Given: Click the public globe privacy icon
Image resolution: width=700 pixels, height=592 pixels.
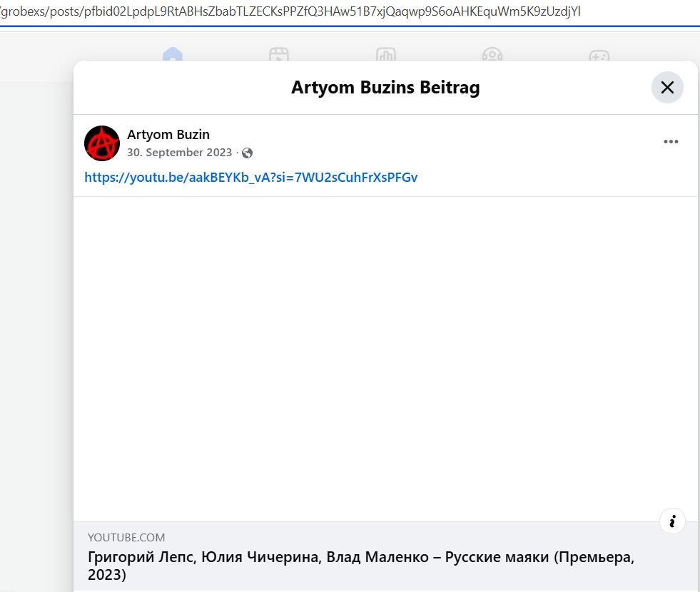Looking at the screenshot, I should [248, 153].
